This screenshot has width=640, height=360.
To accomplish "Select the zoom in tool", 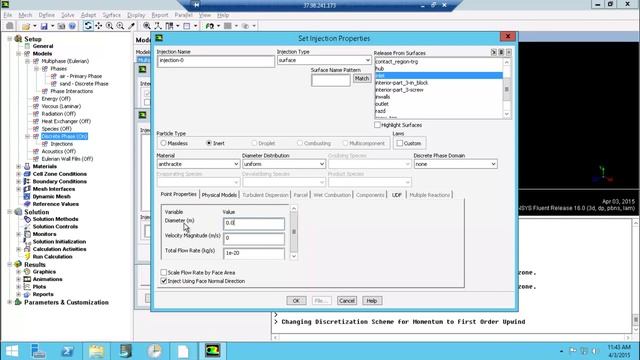I will pyautogui.click(x=109, y=26).
